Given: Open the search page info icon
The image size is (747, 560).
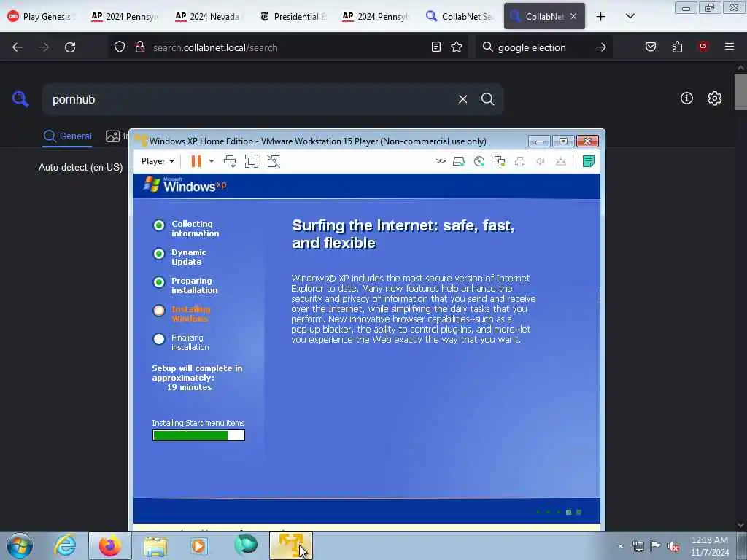Looking at the screenshot, I should pos(686,98).
